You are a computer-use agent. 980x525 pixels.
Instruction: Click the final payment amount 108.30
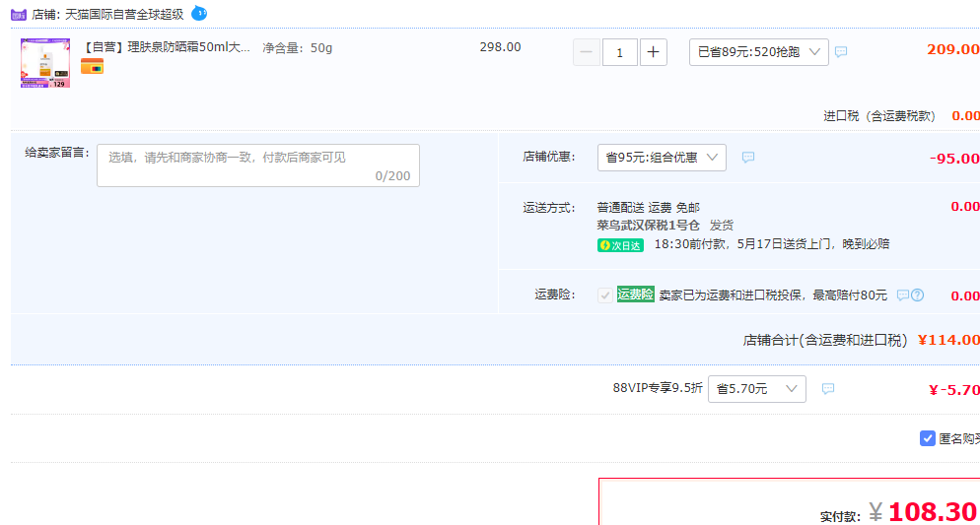click(x=933, y=512)
